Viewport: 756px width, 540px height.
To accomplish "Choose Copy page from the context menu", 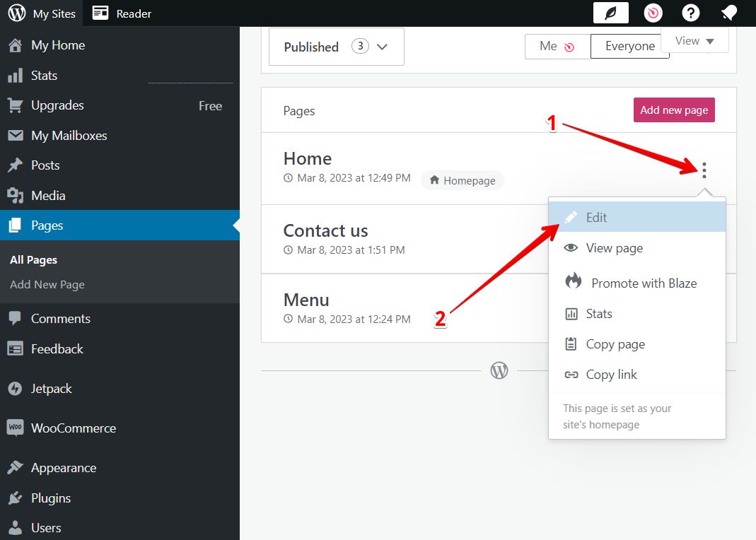I will tap(615, 344).
